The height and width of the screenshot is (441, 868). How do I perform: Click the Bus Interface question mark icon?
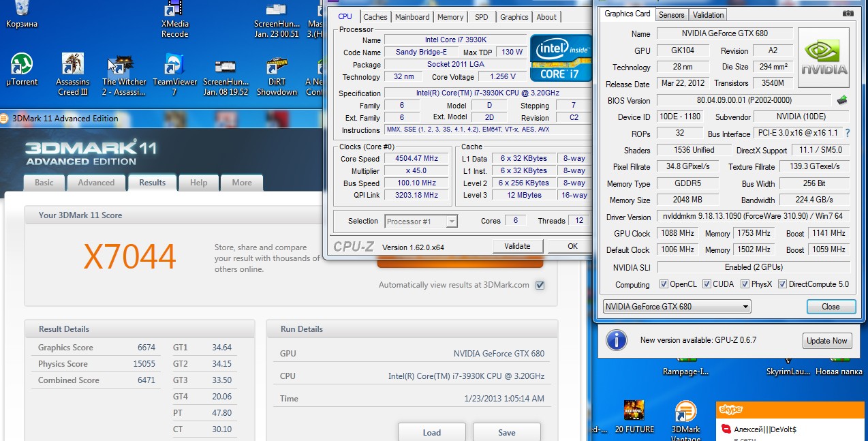click(847, 134)
